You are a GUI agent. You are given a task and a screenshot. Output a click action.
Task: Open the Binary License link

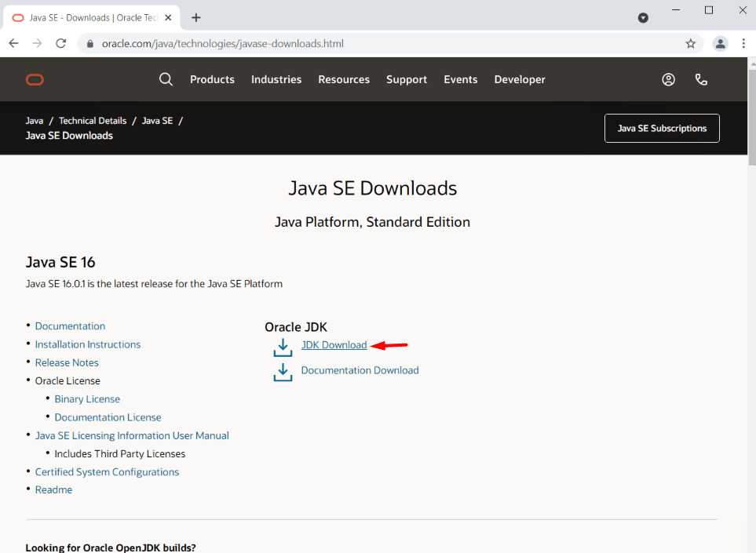pyautogui.click(x=87, y=399)
